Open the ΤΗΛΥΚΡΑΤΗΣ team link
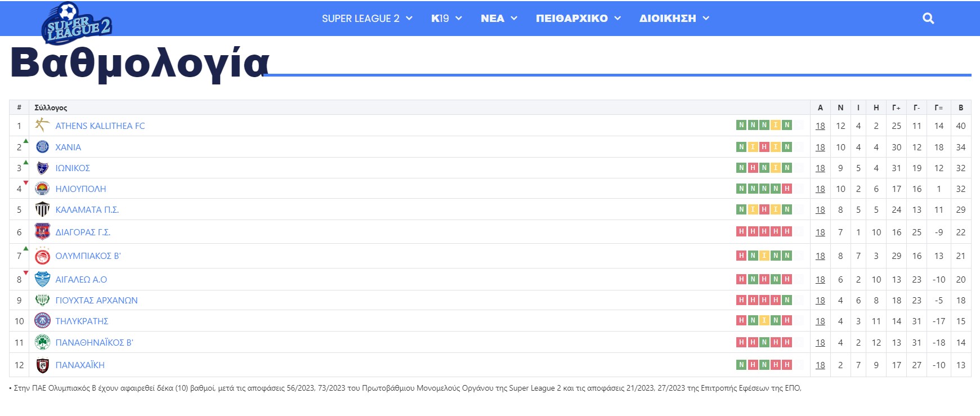Viewport: 980px width, 416px height. pyautogui.click(x=82, y=321)
